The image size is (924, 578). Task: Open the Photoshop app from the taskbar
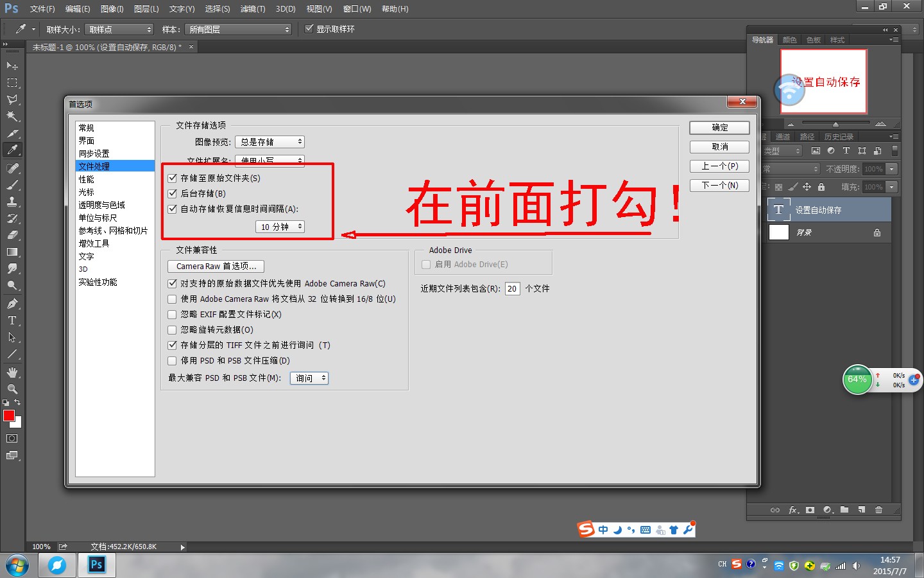[x=96, y=565]
